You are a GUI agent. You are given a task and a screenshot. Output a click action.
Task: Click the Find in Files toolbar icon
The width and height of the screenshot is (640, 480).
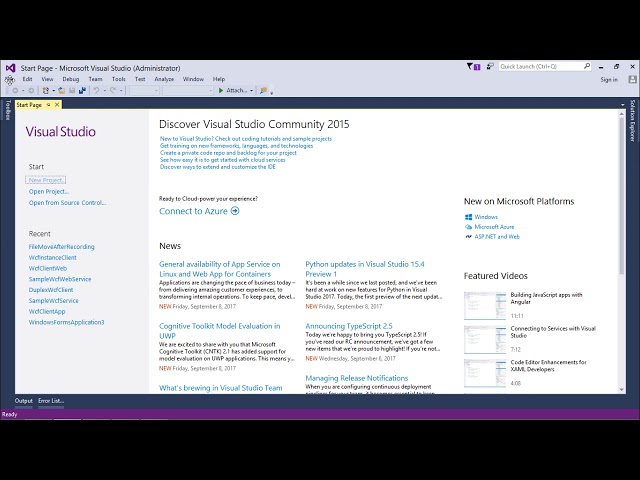263,90
